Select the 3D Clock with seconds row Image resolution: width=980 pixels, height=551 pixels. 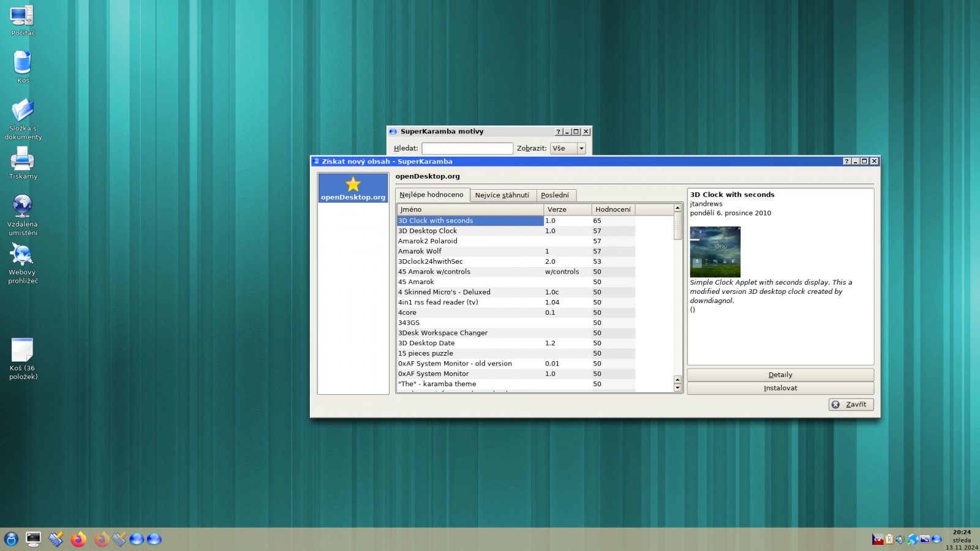click(x=516, y=220)
